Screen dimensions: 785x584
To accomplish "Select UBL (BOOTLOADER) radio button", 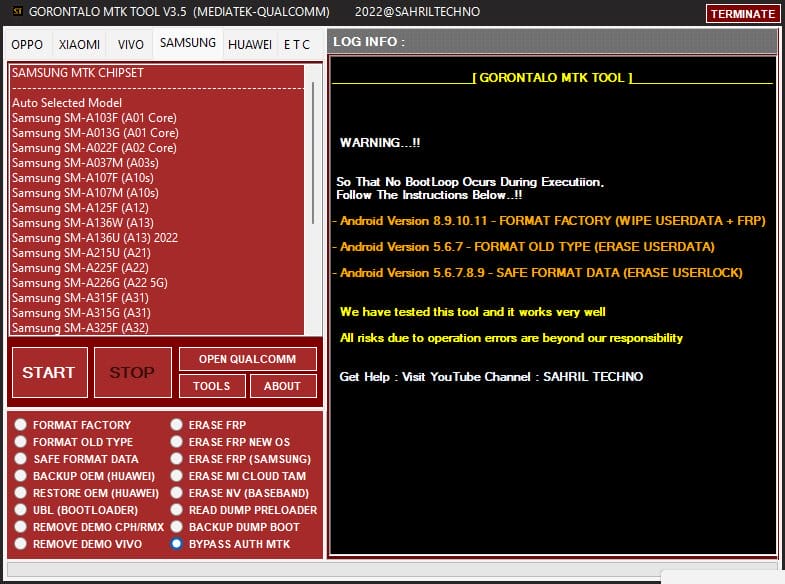I will pyautogui.click(x=76, y=510).
